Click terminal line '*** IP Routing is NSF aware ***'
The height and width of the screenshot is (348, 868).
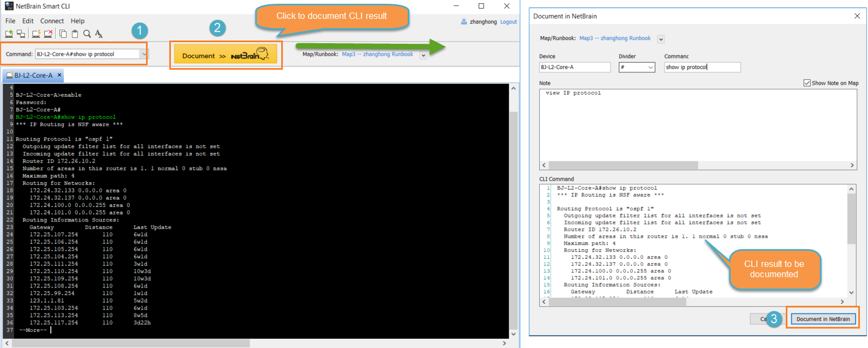click(69, 124)
